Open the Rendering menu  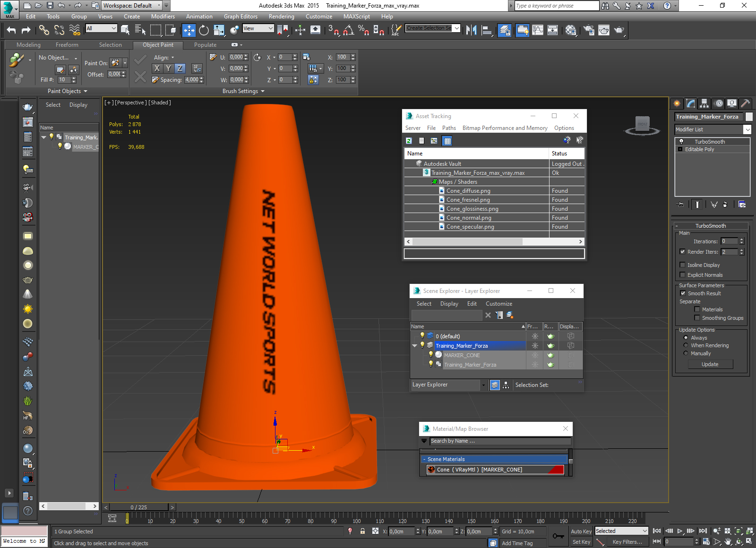282,17
